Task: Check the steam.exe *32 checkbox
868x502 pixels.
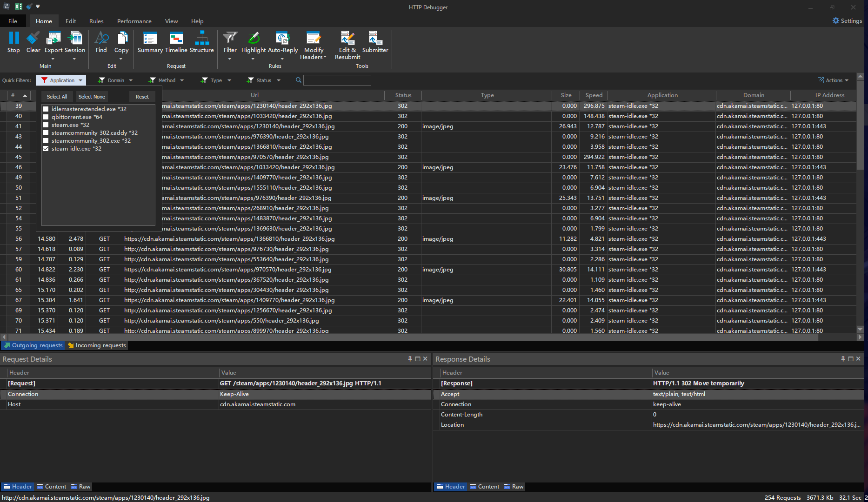Action: pos(46,125)
